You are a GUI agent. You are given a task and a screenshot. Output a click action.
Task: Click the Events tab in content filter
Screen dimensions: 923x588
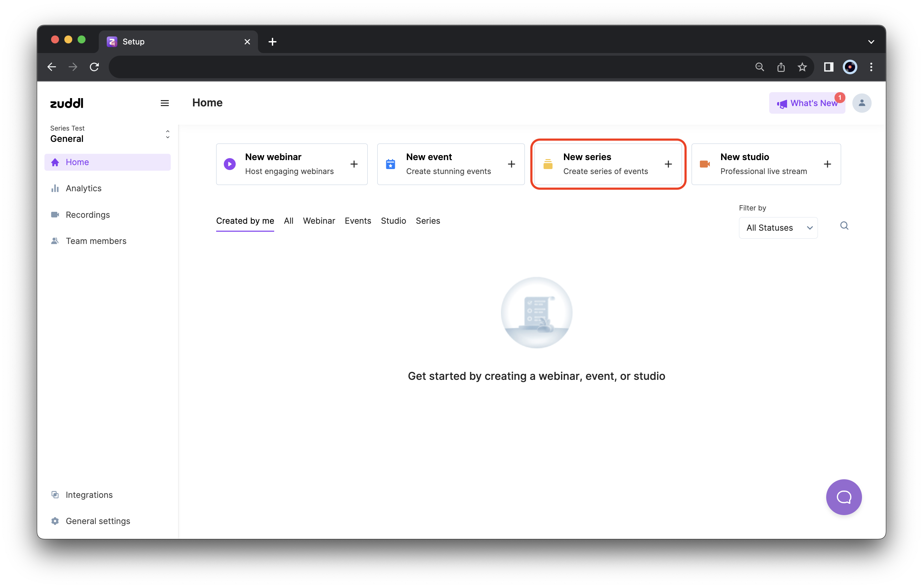point(357,220)
